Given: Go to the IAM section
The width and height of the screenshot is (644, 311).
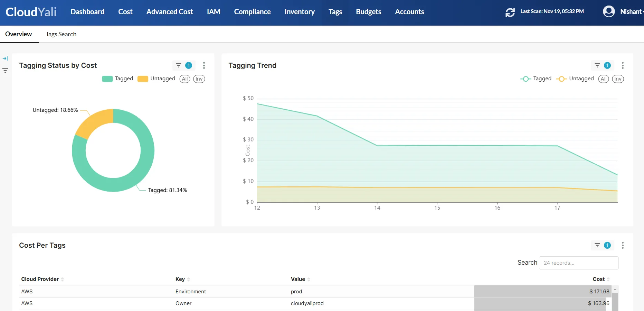Looking at the screenshot, I should [214, 12].
